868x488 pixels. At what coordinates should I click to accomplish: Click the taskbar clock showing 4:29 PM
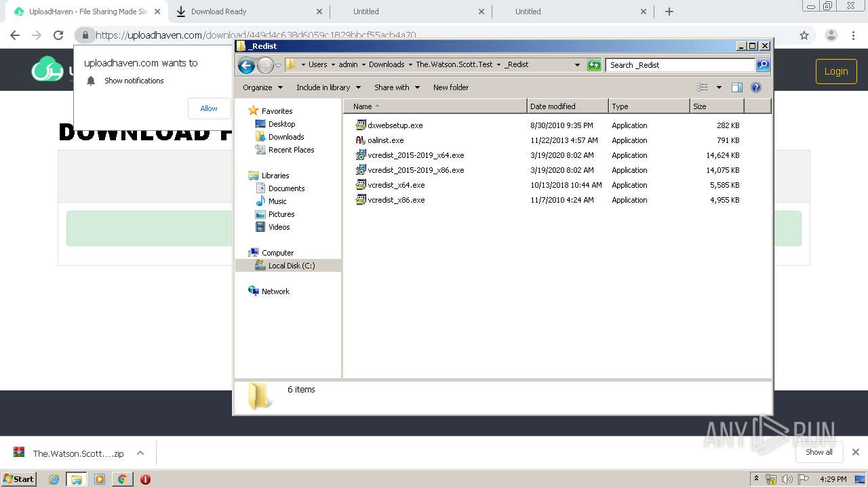pos(833,479)
